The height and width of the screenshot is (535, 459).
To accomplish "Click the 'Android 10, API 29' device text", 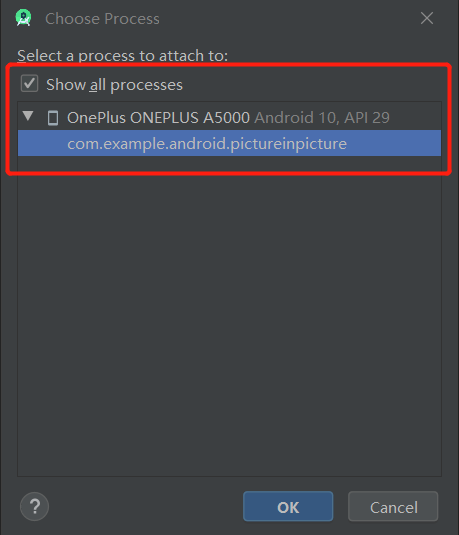I will 322,118.
